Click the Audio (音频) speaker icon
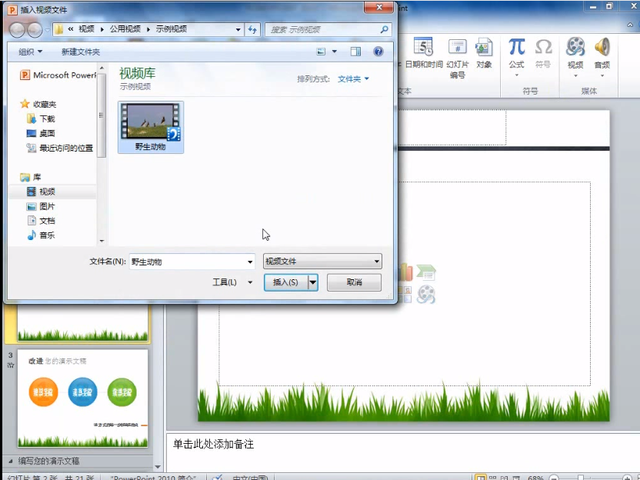Screen dimensions: 640x480 click(603, 50)
